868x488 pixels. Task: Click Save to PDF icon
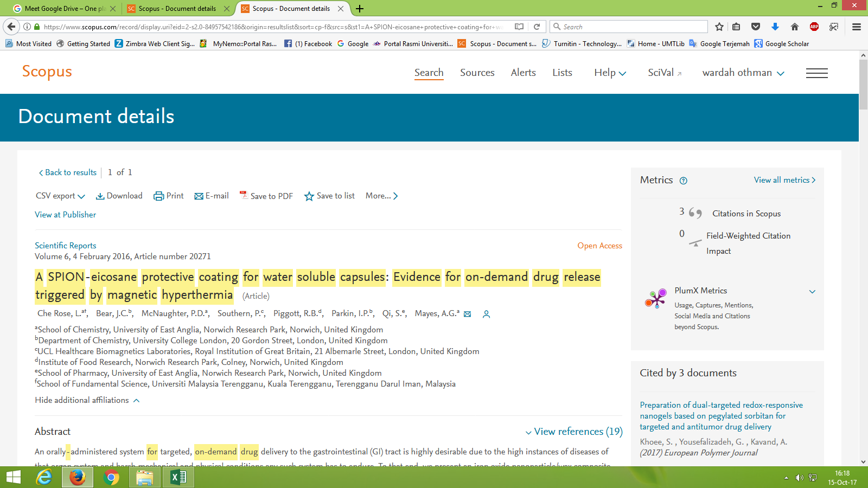[x=244, y=195]
